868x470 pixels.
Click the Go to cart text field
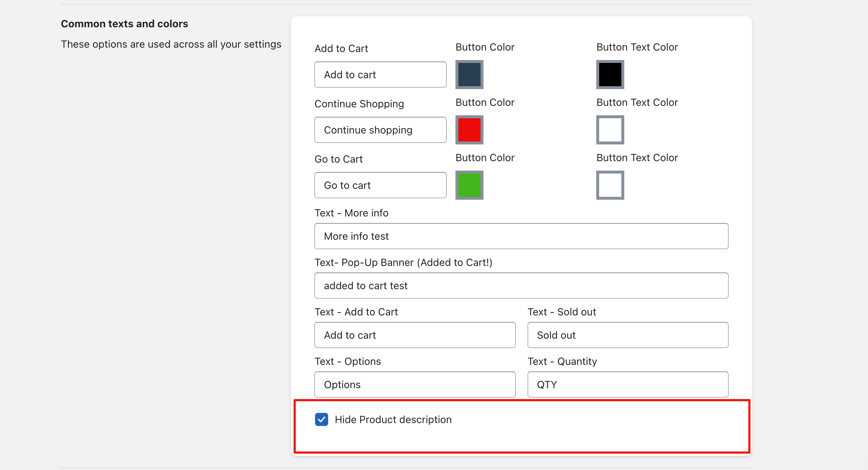pyautogui.click(x=380, y=185)
